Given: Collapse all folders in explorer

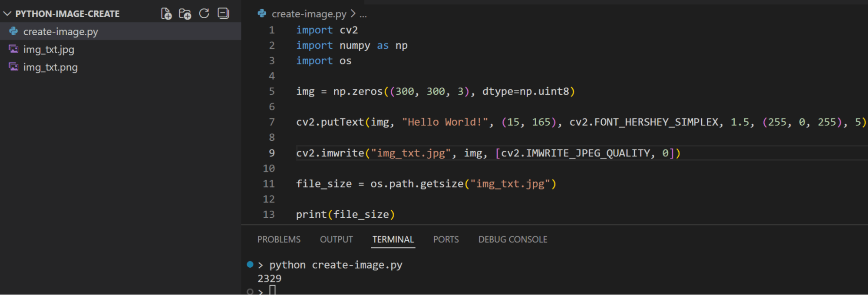Looking at the screenshot, I should point(223,14).
